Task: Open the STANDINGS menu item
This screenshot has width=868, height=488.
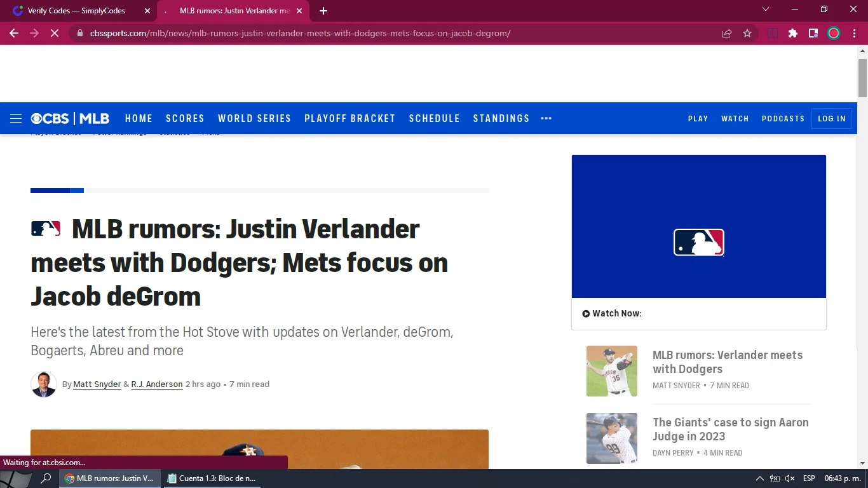Action: click(x=501, y=119)
